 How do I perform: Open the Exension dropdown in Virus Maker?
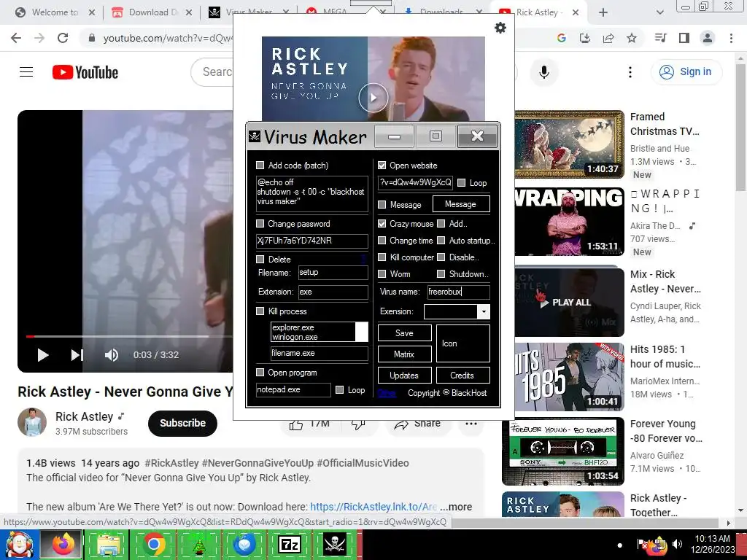tap(484, 311)
